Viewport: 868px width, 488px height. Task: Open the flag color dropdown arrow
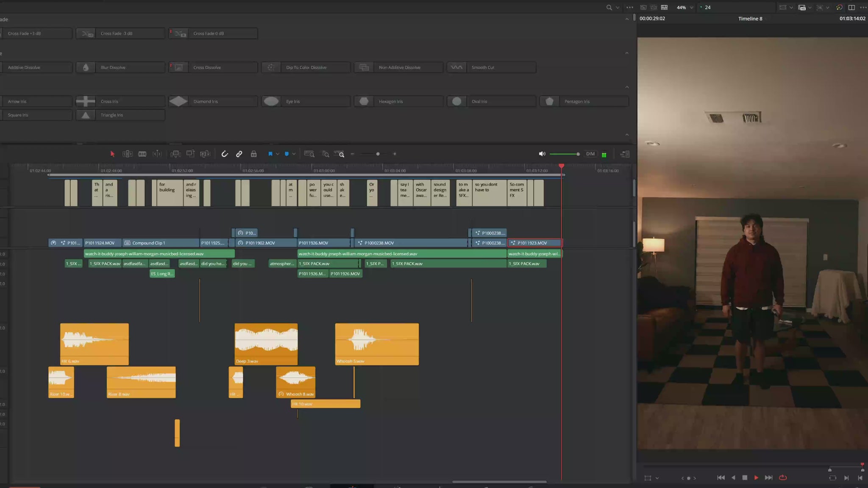278,154
